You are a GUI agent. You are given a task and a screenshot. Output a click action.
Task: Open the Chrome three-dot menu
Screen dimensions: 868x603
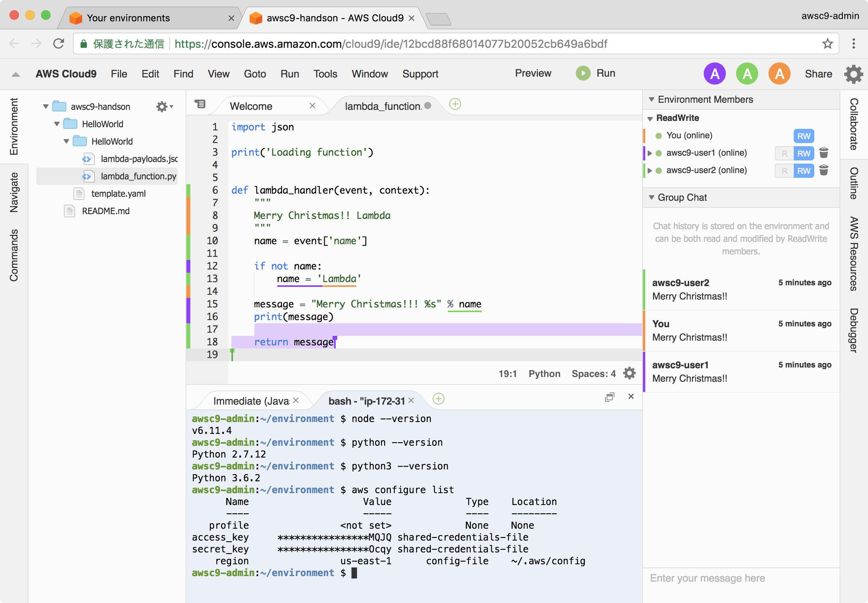853,43
